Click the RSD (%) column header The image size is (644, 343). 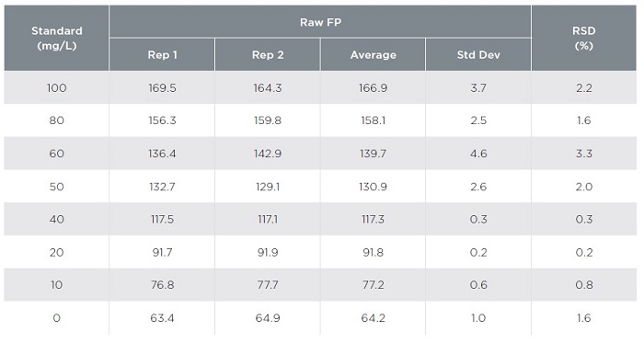583,38
